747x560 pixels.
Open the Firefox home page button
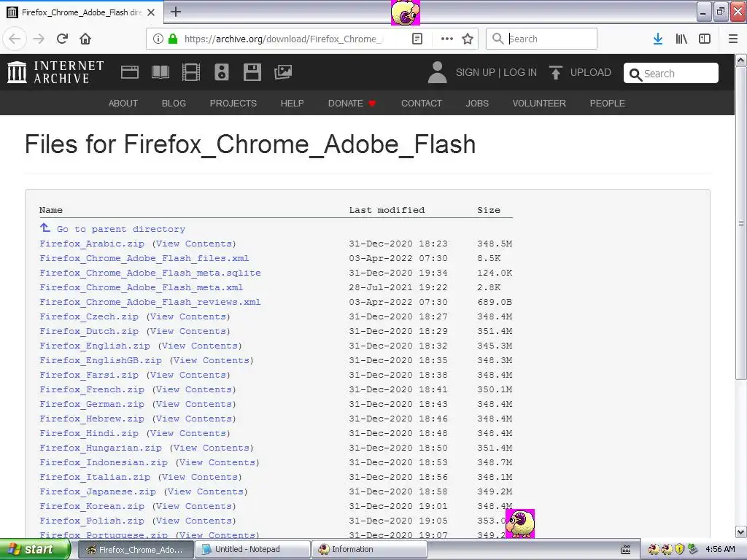[x=85, y=39]
